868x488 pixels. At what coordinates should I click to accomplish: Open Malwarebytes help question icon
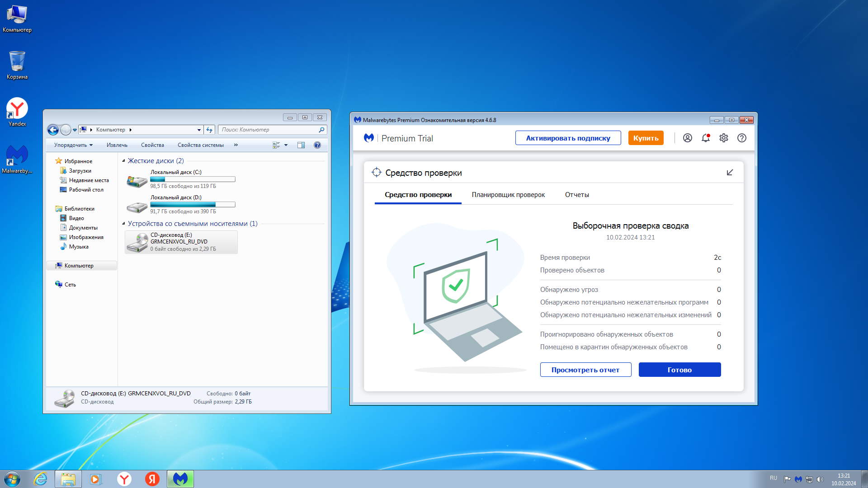click(x=742, y=138)
